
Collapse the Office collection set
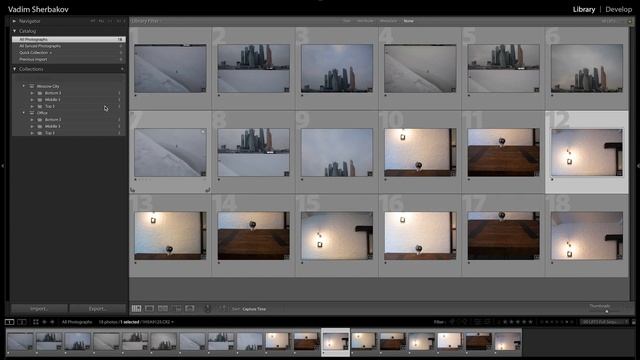[24, 113]
